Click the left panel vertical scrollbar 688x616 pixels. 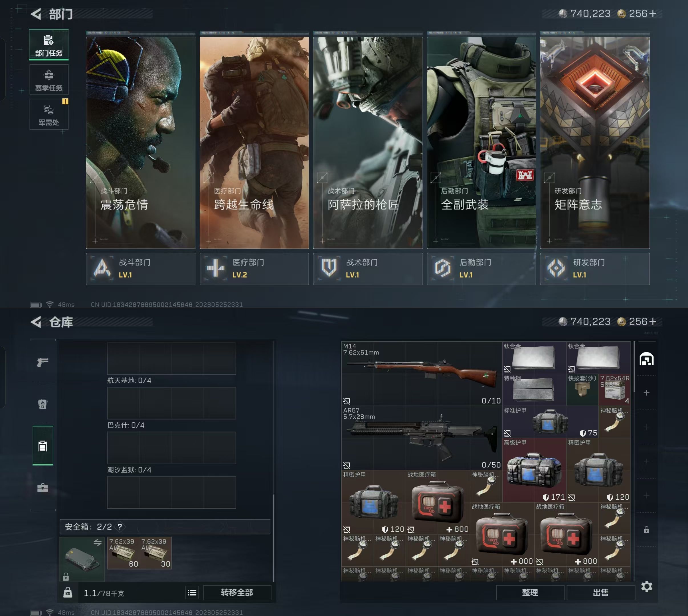[x=273, y=538]
